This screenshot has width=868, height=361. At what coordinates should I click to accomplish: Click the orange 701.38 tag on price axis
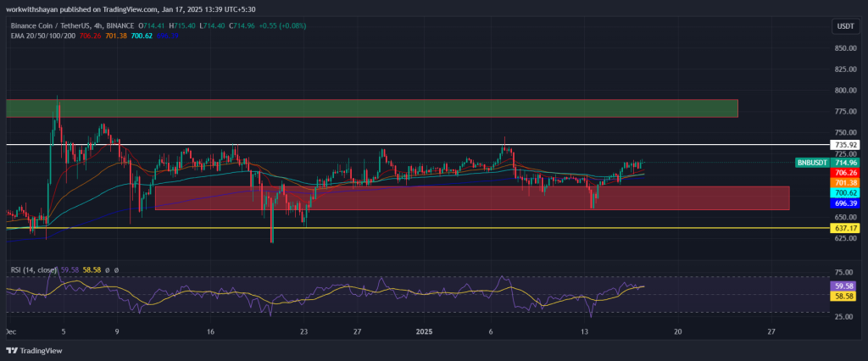click(845, 183)
